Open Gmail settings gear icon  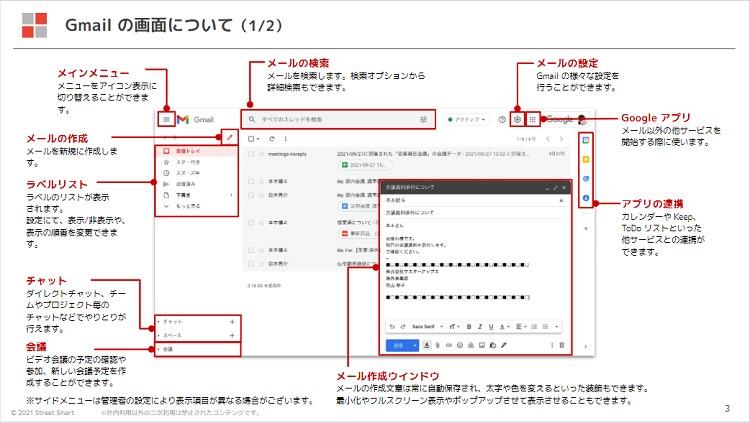coord(517,119)
